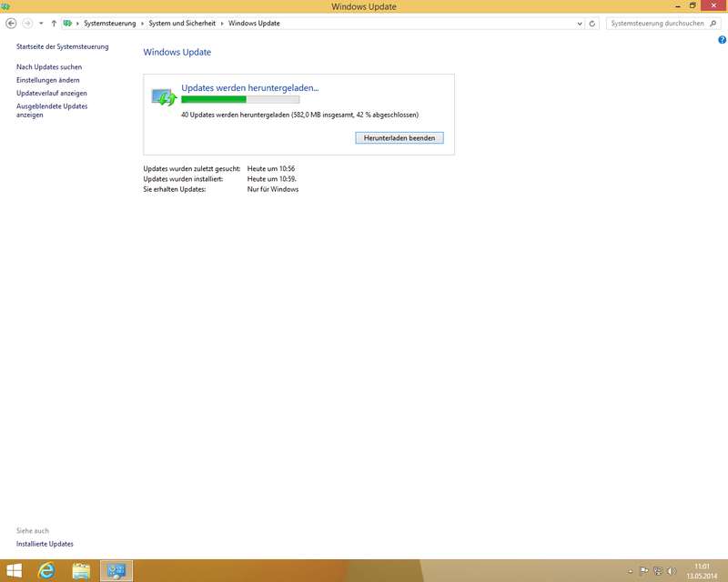This screenshot has height=582, width=728.
Task: Click the forward navigation arrow
Action: [x=27, y=24]
